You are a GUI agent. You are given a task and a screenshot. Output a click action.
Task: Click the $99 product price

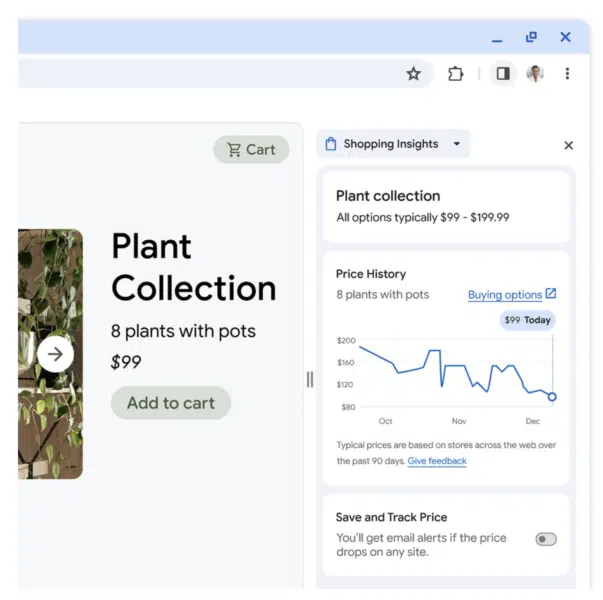[126, 362]
